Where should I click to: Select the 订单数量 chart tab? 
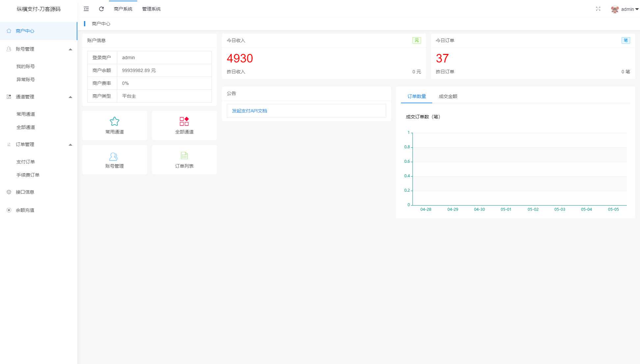click(x=416, y=96)
